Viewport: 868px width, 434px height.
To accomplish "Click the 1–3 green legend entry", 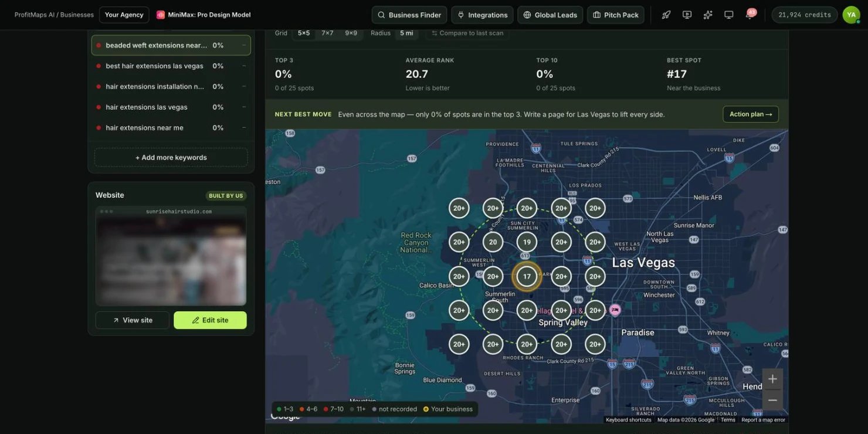I will [x=285, y=409].
